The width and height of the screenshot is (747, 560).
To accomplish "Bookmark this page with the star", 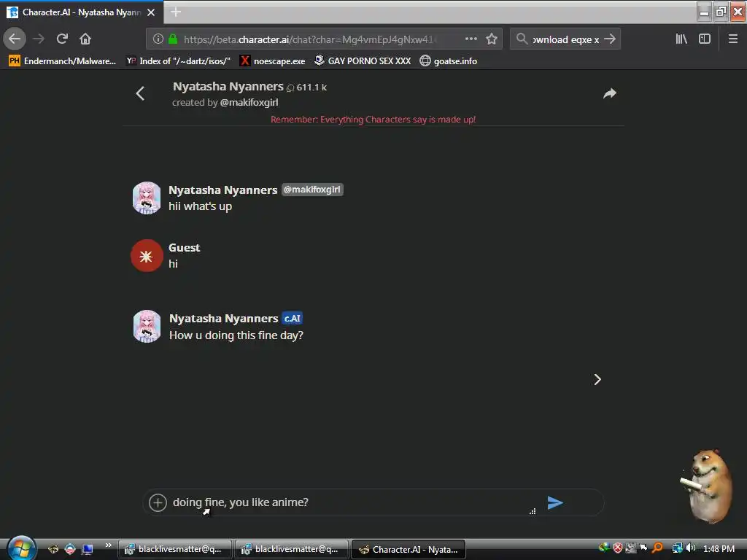I will click(492, 39).
